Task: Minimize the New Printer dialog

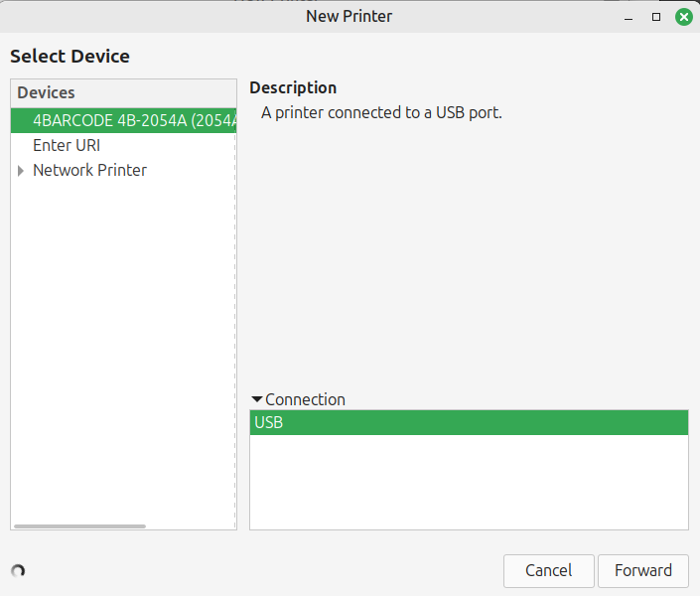Action: (630, 17)
